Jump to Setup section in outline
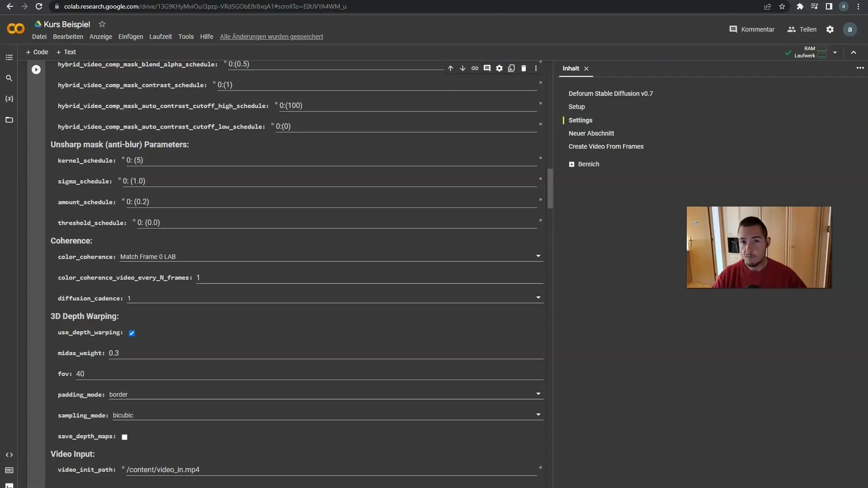 click(576, 107)
